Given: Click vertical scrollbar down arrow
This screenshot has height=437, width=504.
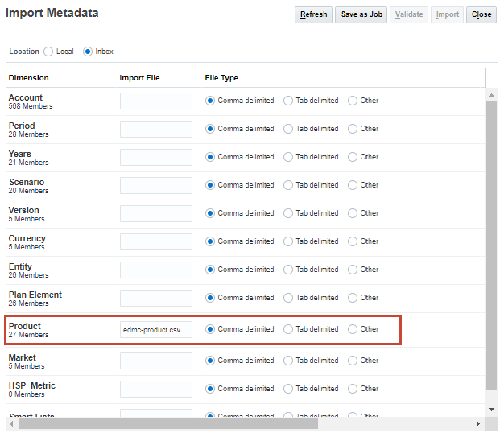Looking at the screenshot, I should coord(491,410).
